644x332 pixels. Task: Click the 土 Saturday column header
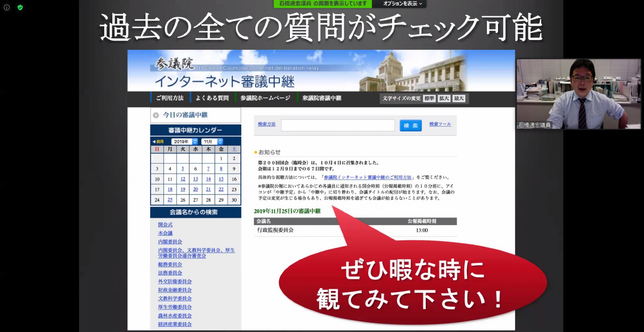[x=234, y=149]
